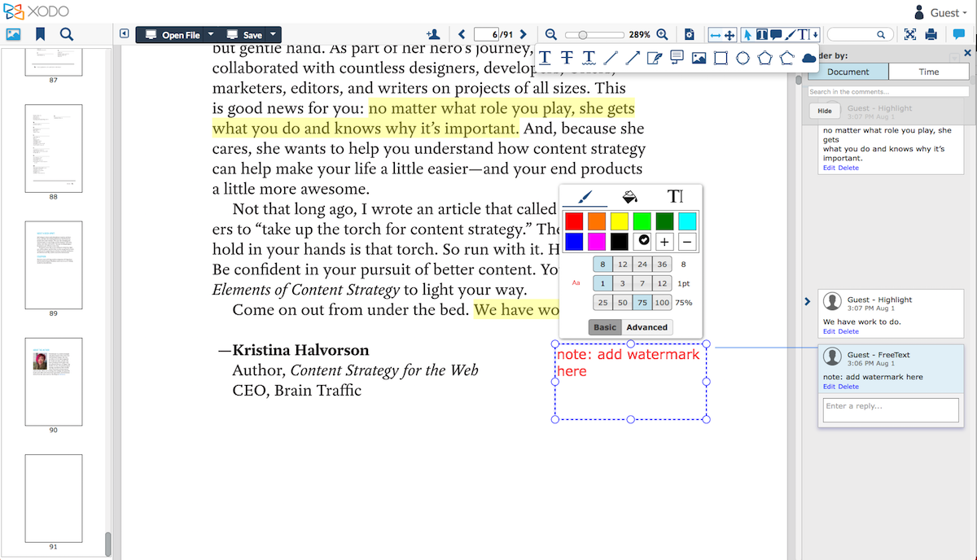Click Edit on the FreeText comment
Image resolution: width=977 pixels, height=560 pixels.
click(x=828, y=387)
